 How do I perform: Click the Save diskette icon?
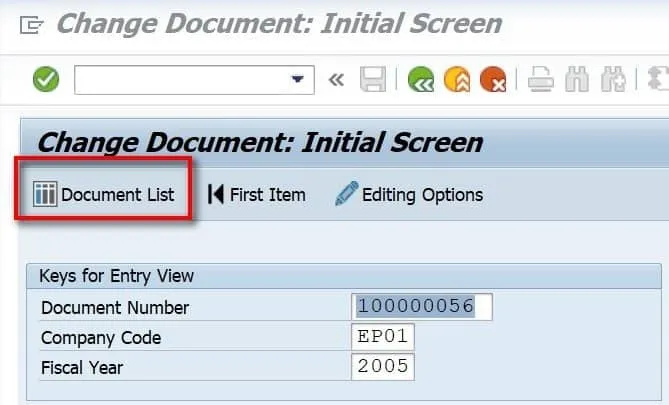[x=372, y=79]
